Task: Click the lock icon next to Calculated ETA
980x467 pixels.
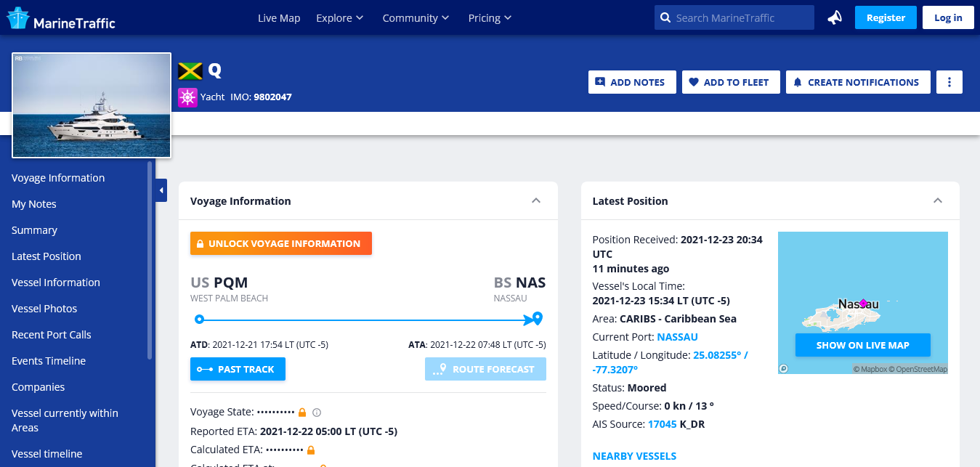Action: click(x=311, y=450)
